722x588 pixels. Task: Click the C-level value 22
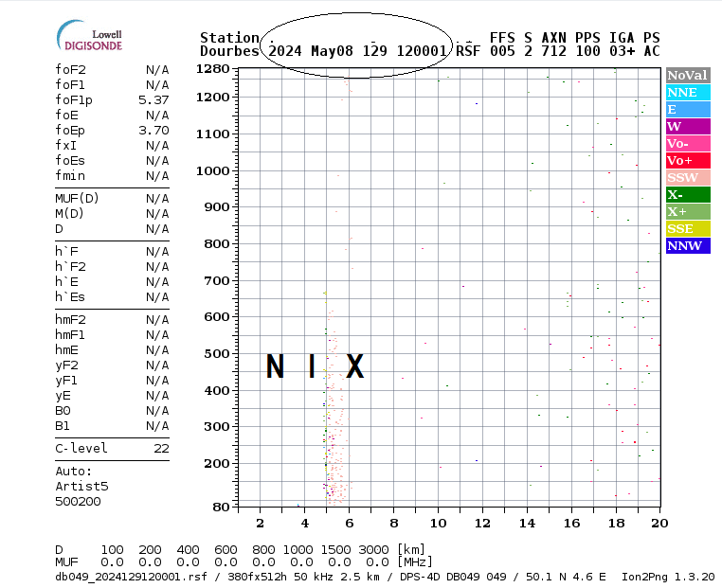[x=160, y=448]
